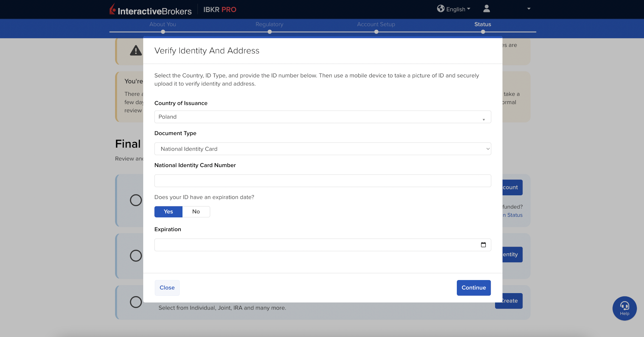644x337 pixels.
Task: Open the calendar picker in Expiration field
Action: [x=483, y=245]
